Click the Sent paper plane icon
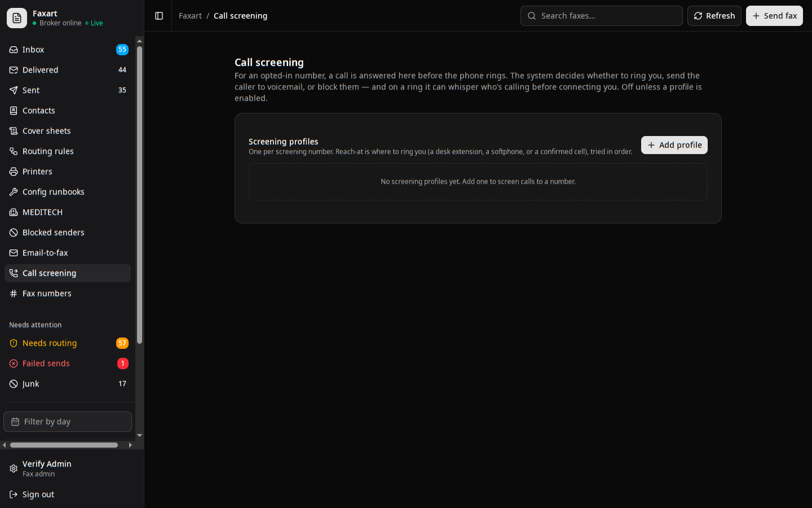The width and height of the screenshot is (812, 508). pyautogui.click(x=14, y=90)
